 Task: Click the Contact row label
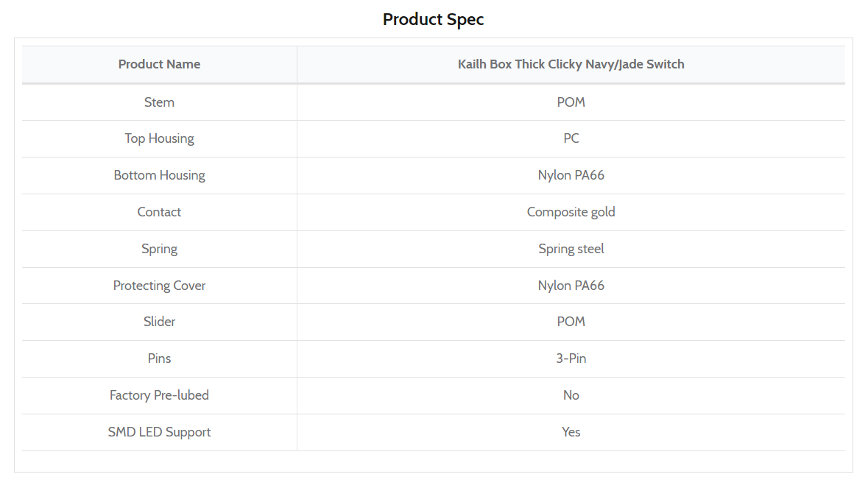[159, 212]
